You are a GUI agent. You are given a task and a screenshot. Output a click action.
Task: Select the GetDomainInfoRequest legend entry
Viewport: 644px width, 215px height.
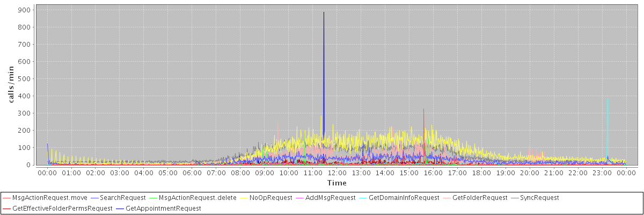pyautogui.click(x=404, y=198)
